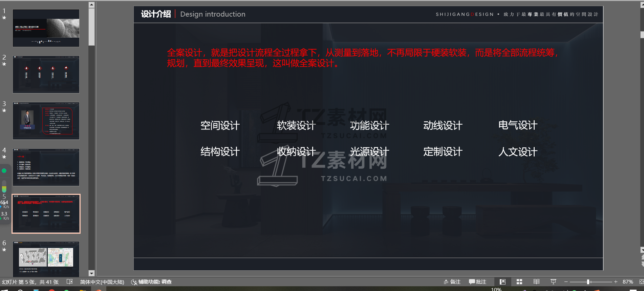Select the '人文设计' text on slide
This screenshot has width=644, height=291.
(518, 152)
